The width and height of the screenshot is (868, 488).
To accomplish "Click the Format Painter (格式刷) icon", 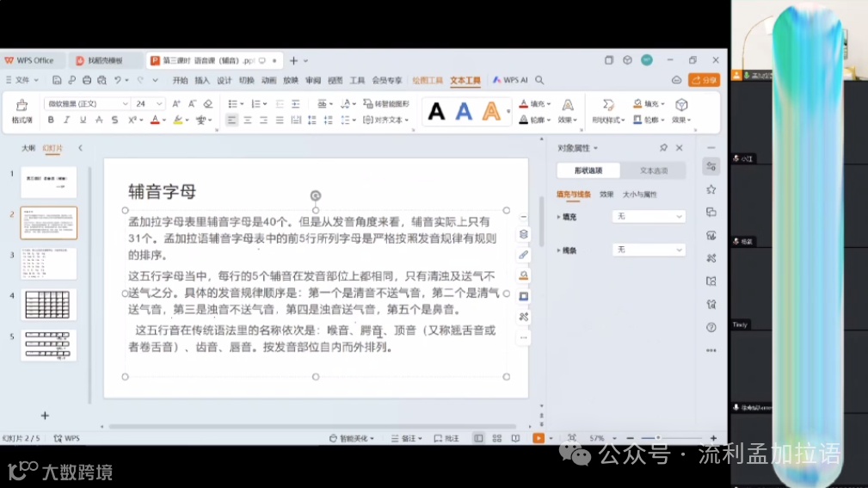I will (x=22, y=111).
